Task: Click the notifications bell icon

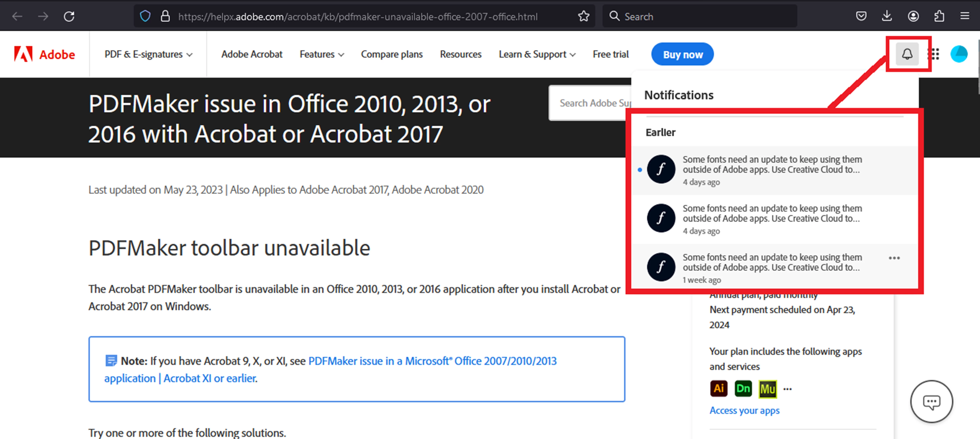Action: point(907,54)
